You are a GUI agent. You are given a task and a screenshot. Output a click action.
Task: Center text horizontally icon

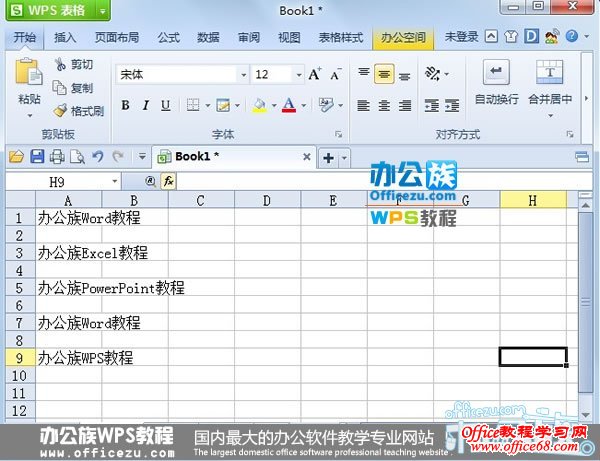pos(384,105)
